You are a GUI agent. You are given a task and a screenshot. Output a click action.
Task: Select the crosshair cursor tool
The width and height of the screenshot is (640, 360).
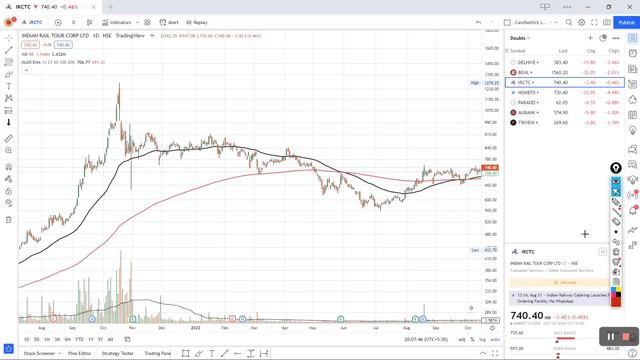(x=9, y=38)
